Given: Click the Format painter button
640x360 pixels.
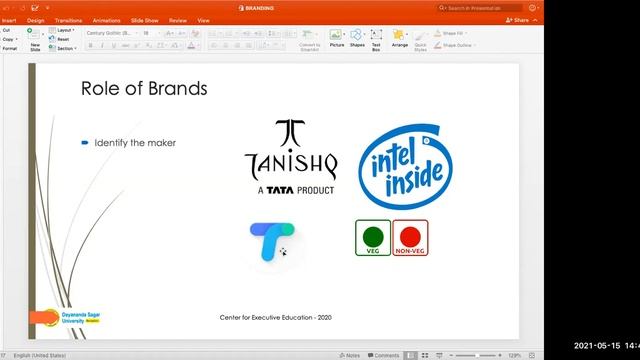Looking at the screenshot, I should [x=10, y=49].
